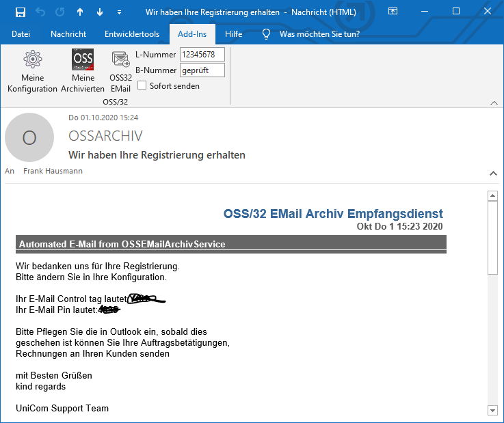Click the date 'Do 01.10.2020 15:24'

pyautogui.click(x=103, y=118)
